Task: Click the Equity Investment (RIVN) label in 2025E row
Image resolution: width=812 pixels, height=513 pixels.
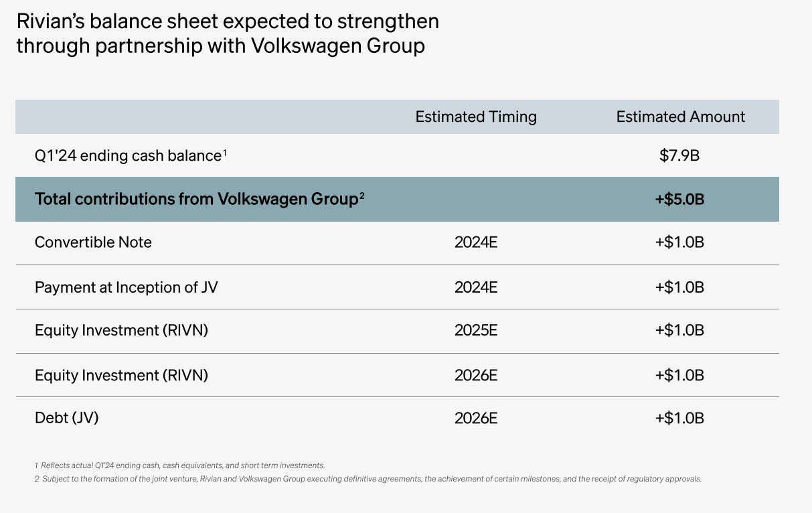Action: tap(121, 331)
